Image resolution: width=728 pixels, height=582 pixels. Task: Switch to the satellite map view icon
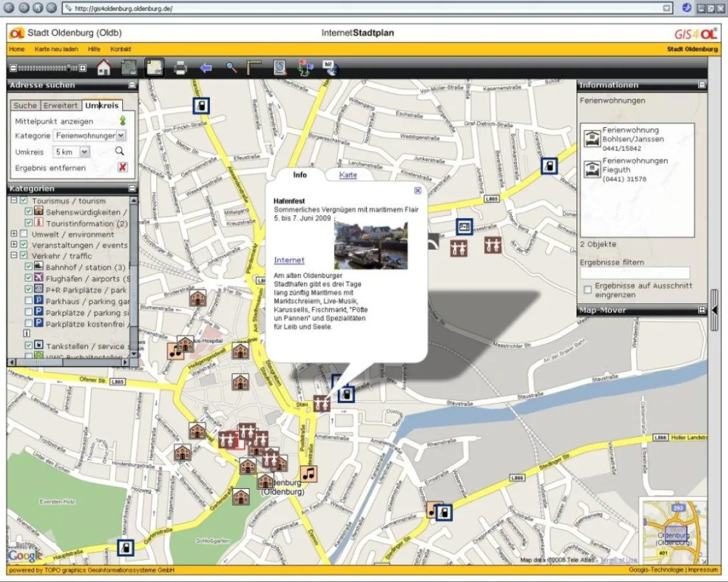(129, 68)
